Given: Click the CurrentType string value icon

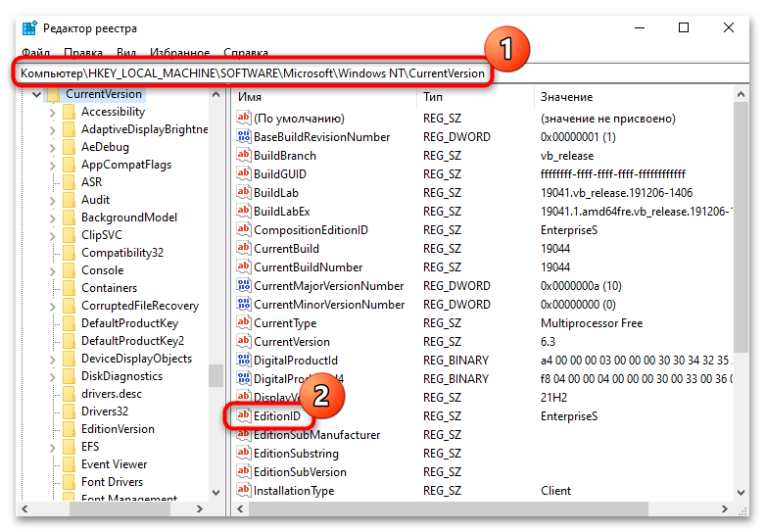Looking at the screenshot, I should [244, 322].
